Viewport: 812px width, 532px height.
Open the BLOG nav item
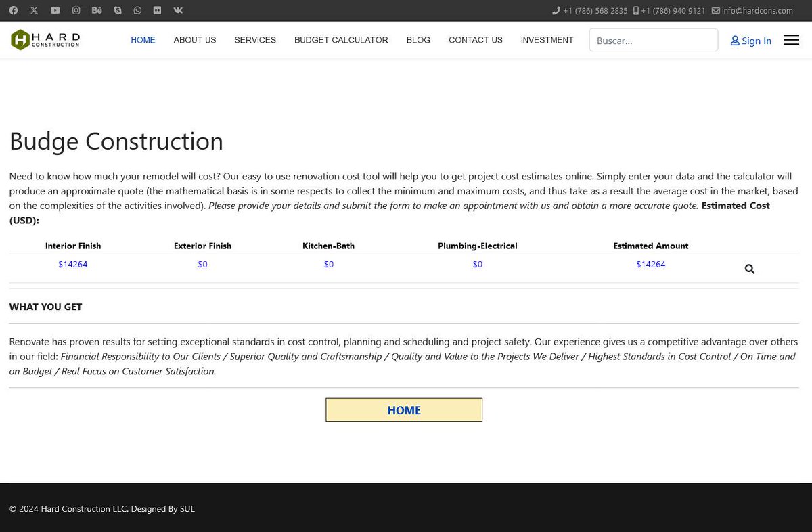click(418, 40)
